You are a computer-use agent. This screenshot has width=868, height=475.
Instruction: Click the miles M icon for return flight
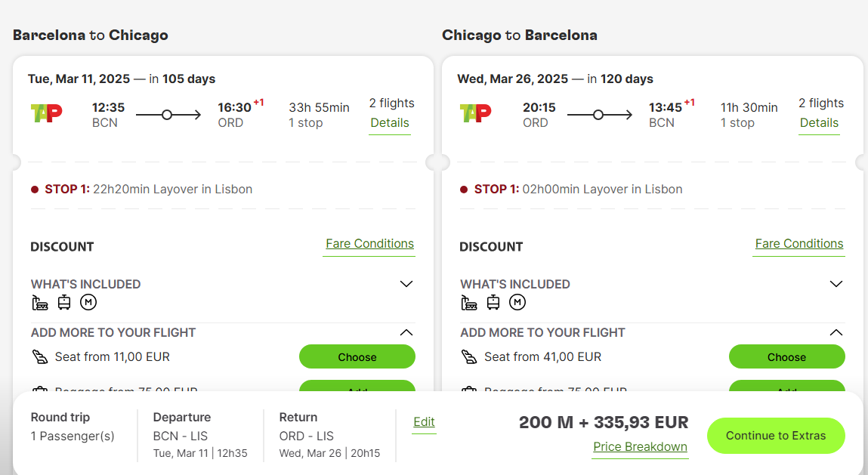tap(517, 302)
